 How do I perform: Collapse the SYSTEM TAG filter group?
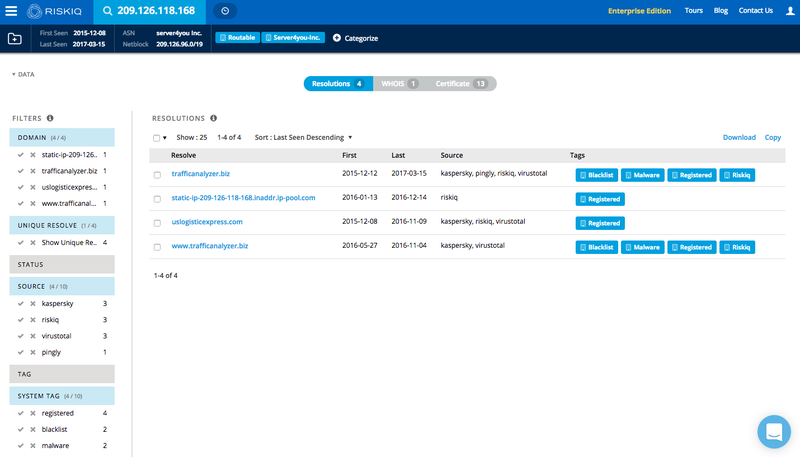pos(62,396)
